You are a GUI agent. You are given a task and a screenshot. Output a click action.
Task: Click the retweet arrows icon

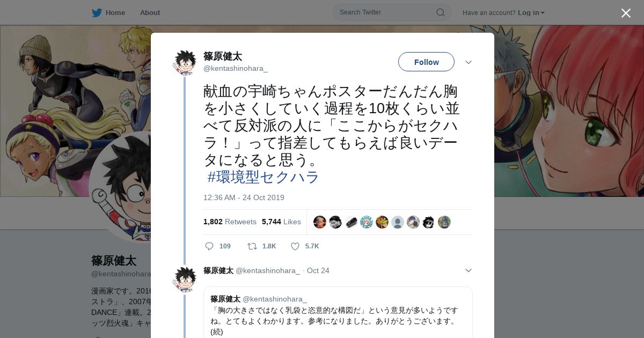click(x=252, y=246)
